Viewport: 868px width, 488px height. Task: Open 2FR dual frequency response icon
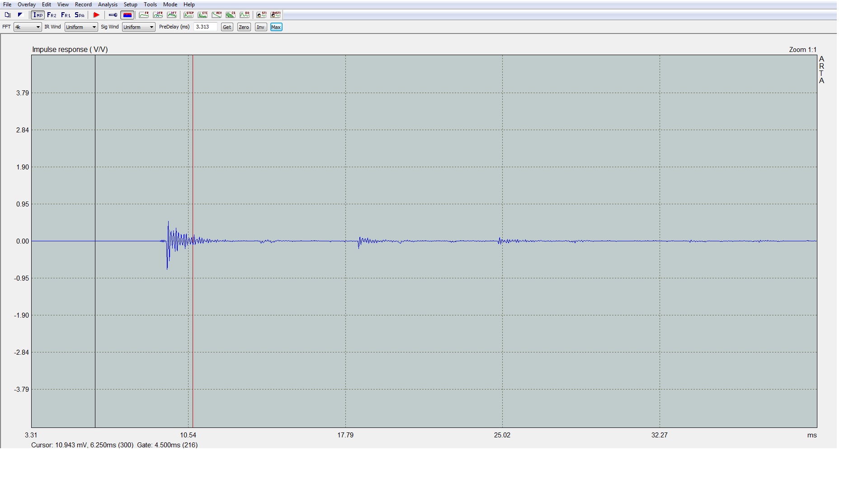point(158,15)
